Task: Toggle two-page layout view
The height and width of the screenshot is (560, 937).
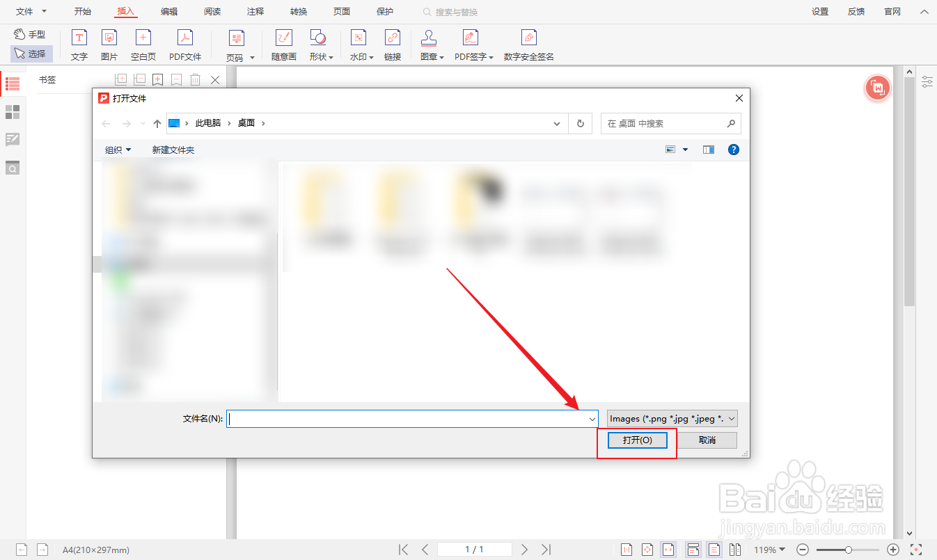Action: 734,550
